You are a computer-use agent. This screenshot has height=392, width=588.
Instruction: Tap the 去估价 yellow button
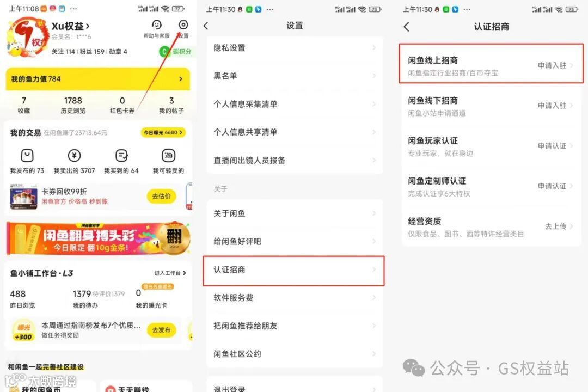point(161,196)
